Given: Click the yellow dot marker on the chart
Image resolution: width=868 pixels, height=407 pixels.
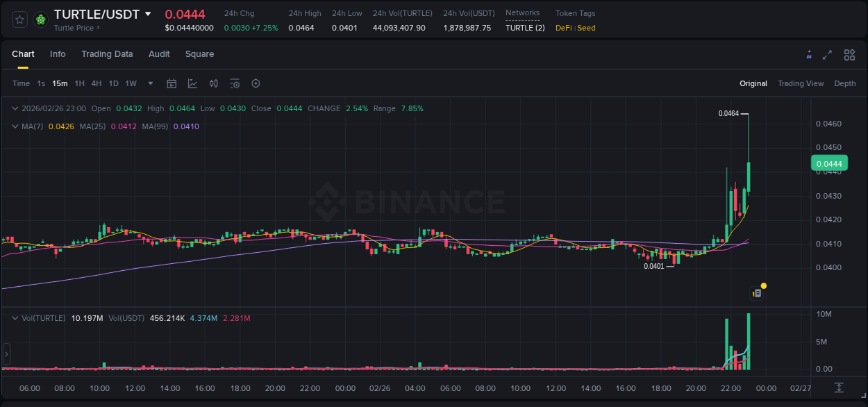Looking at the screenshot, I should pos(763,285).
